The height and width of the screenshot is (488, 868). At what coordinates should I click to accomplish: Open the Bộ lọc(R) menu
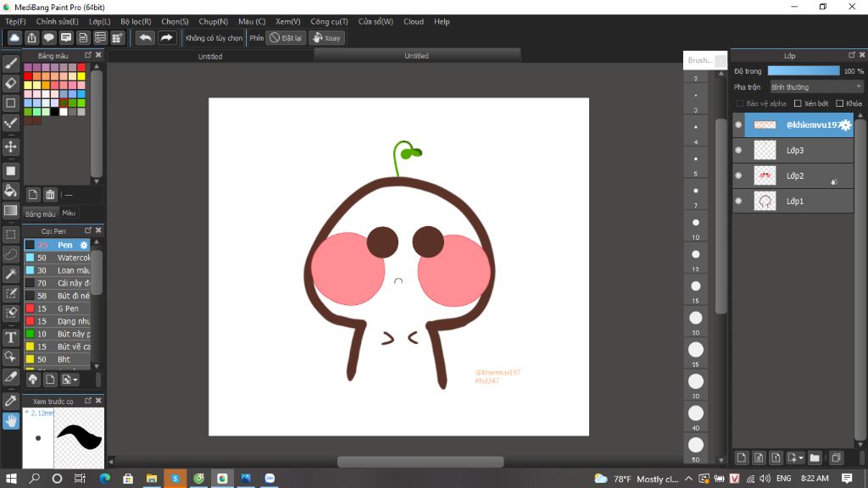(x=136, y=21)
